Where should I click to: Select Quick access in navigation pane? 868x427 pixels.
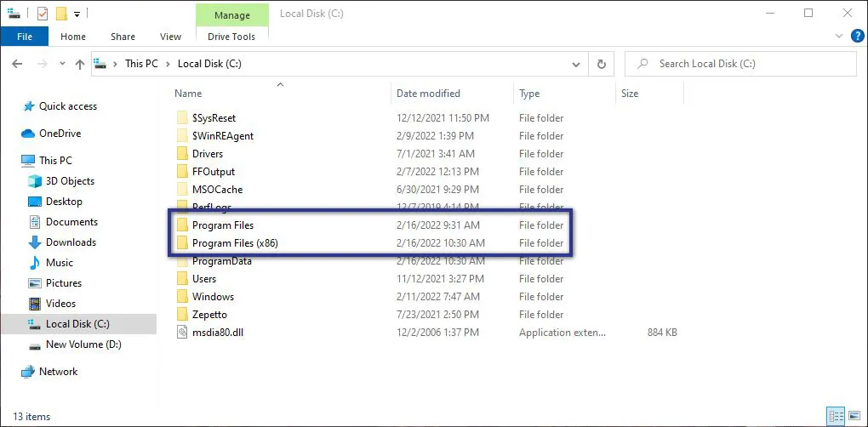coord(67,106)
